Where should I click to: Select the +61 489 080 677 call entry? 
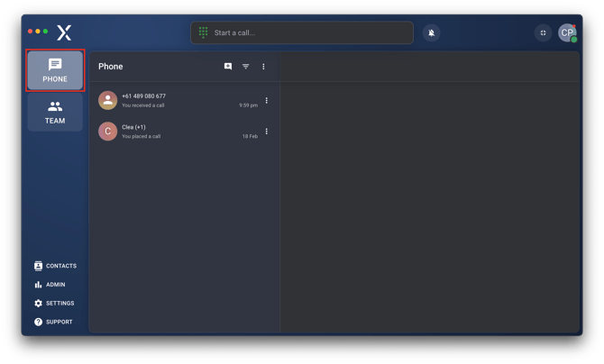(180, 100)
